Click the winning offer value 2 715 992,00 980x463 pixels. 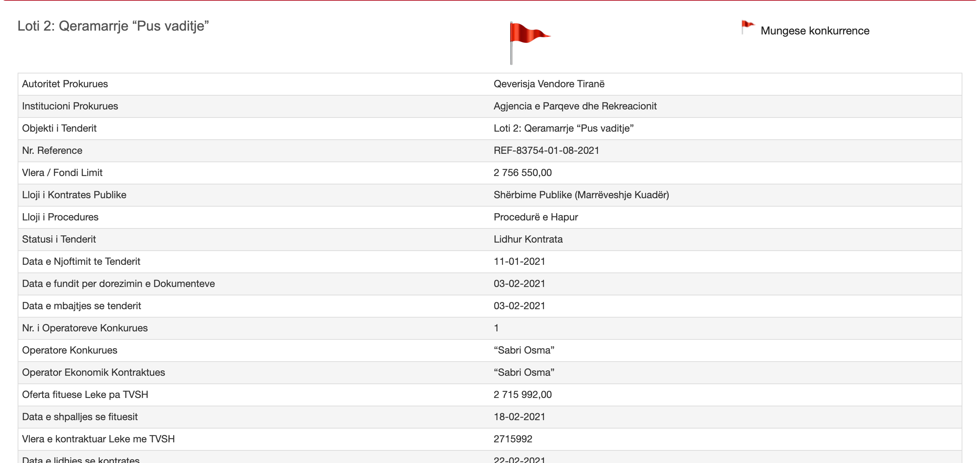click(522, 395)
